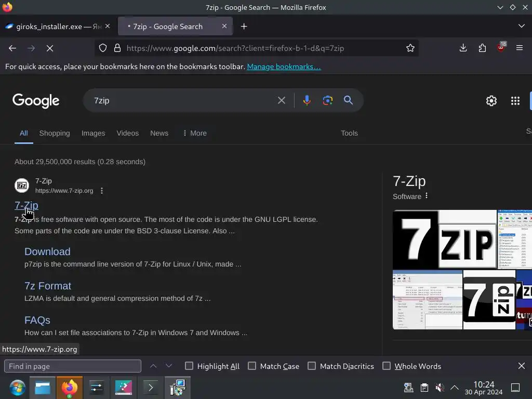The height and width of the screenshot is (399, 532).
Task: Click the Find in page input field
Action: 73,366
